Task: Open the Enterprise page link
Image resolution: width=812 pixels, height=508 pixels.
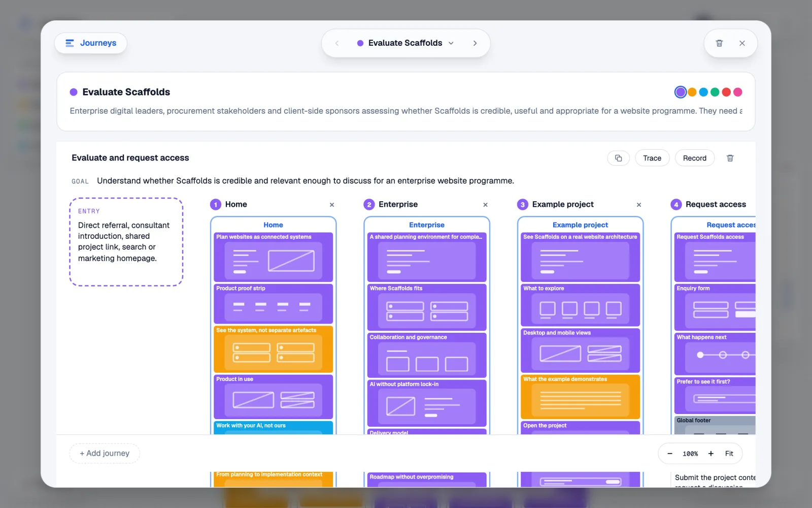Action: point(427,225)
